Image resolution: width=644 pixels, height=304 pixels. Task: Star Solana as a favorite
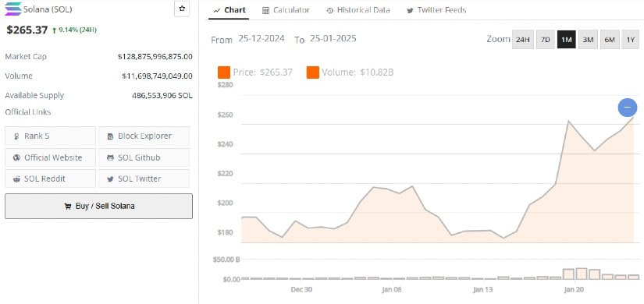182,9
